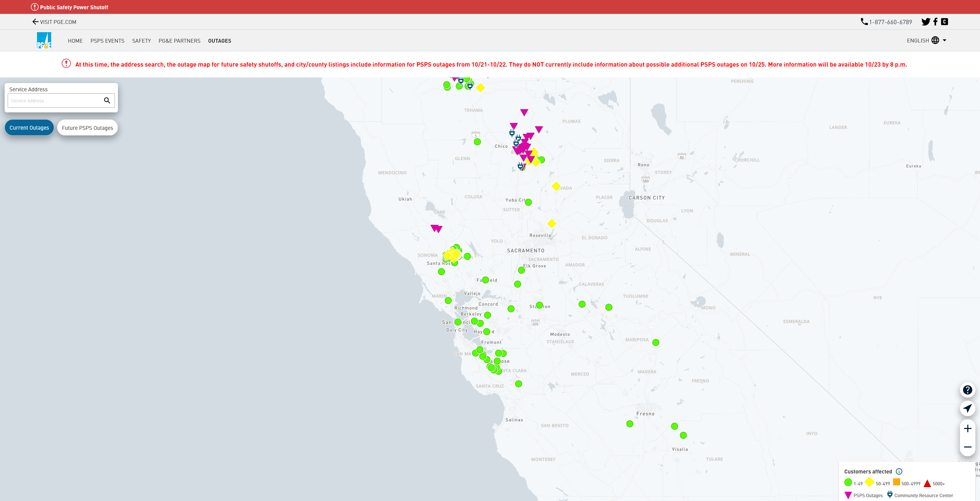This screenshot has height=501, width=980.
Task: Click the magnifier search icon in Service Address
Action: pos(107,101)
